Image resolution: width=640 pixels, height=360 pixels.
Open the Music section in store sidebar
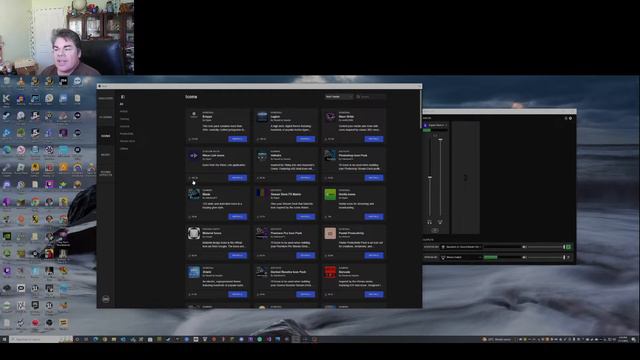point(106,155)
